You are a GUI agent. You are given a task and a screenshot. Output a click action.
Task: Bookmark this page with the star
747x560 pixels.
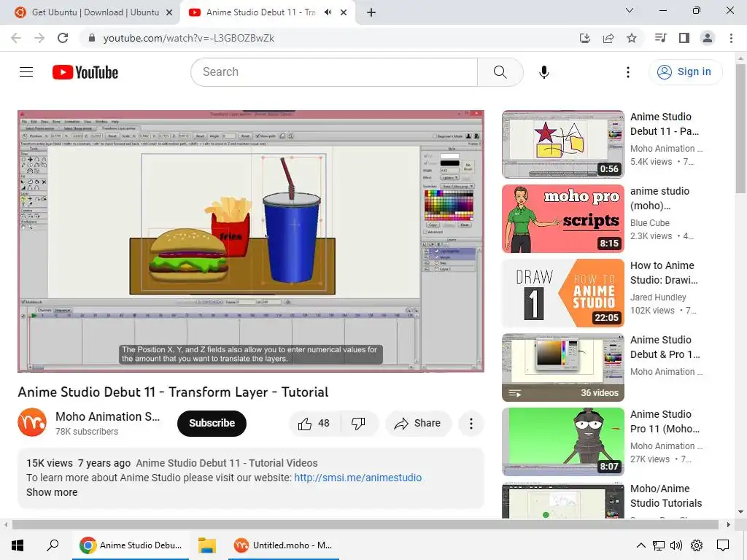632,38
